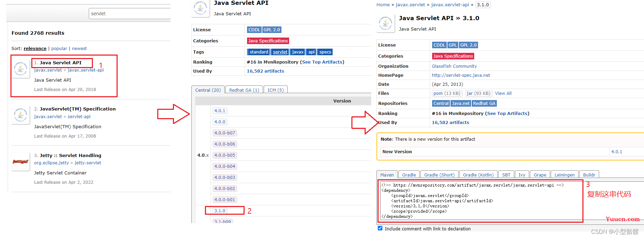
Task: Sort results by popular
Action: (x=59, y=49)
